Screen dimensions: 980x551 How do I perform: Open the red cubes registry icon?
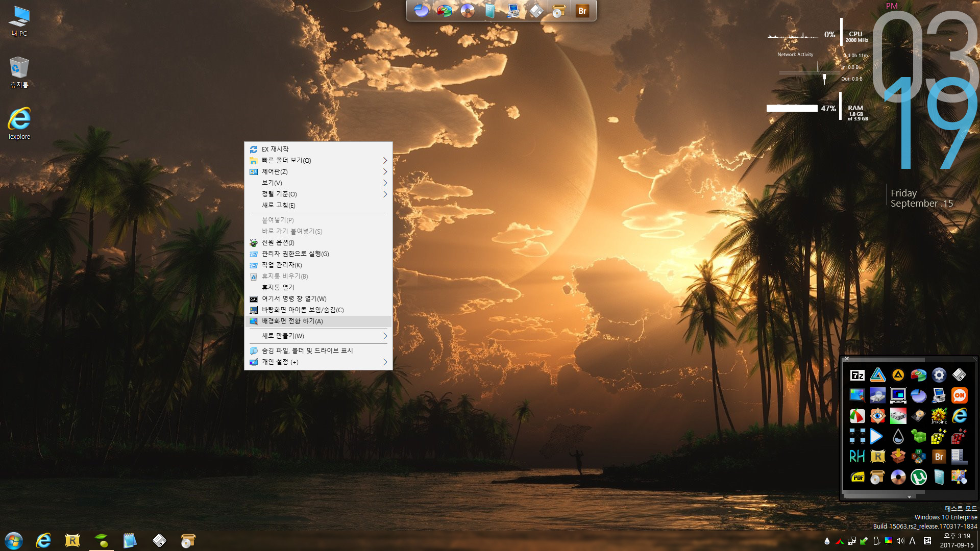[959, 436]
